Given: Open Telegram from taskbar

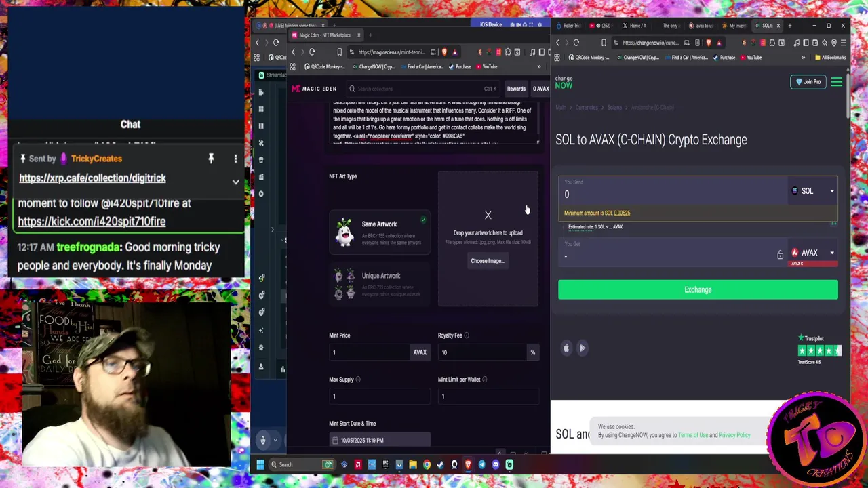Looking at the screenshot, I should point(481,464).
